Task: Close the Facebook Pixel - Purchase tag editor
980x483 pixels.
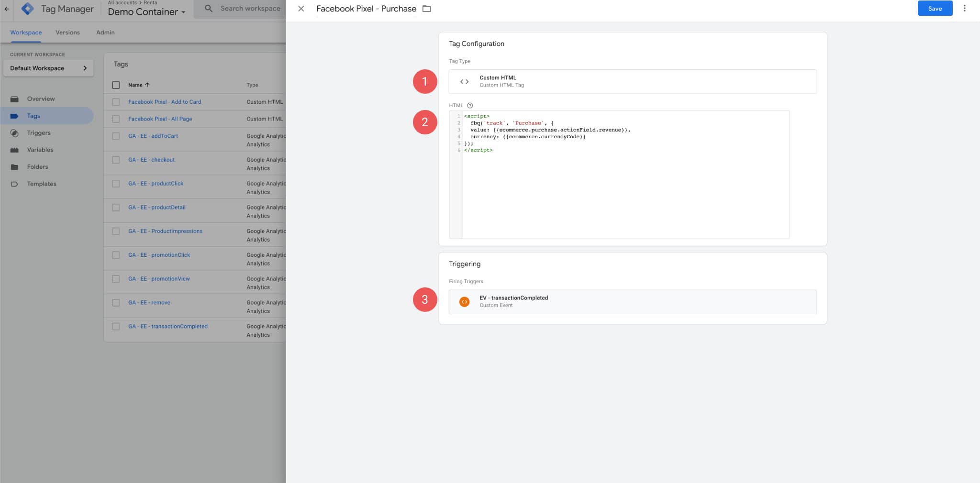Action: [x=301, y=9]
